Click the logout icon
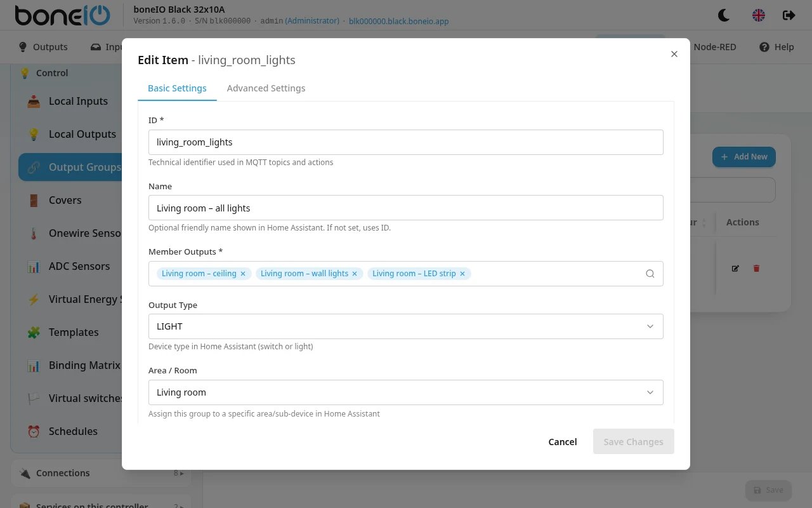The width and height of the screenshot is (812, 508). pyautogui.click(x=789, y=15)
